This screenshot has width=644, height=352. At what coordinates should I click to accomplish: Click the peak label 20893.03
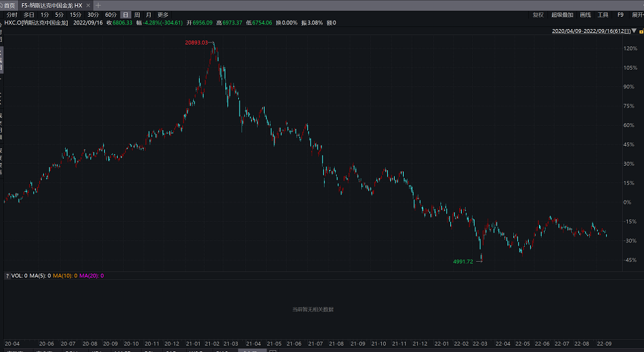click(196, 43)
